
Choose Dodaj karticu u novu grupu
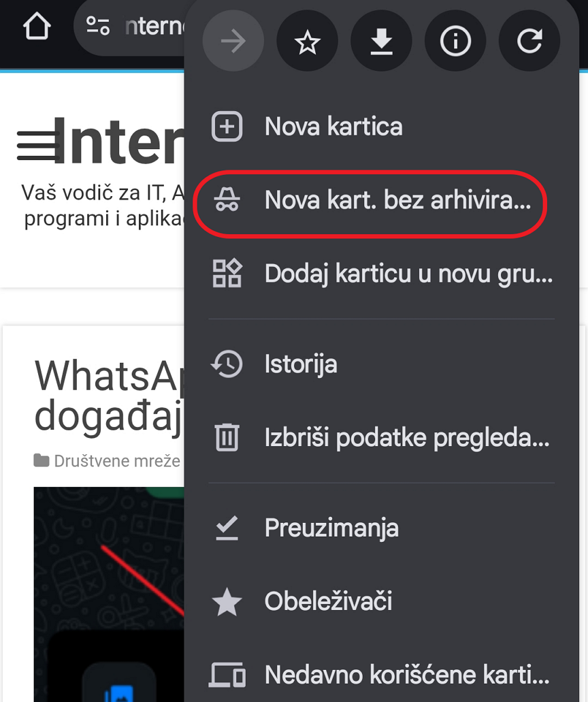point(381,274)
